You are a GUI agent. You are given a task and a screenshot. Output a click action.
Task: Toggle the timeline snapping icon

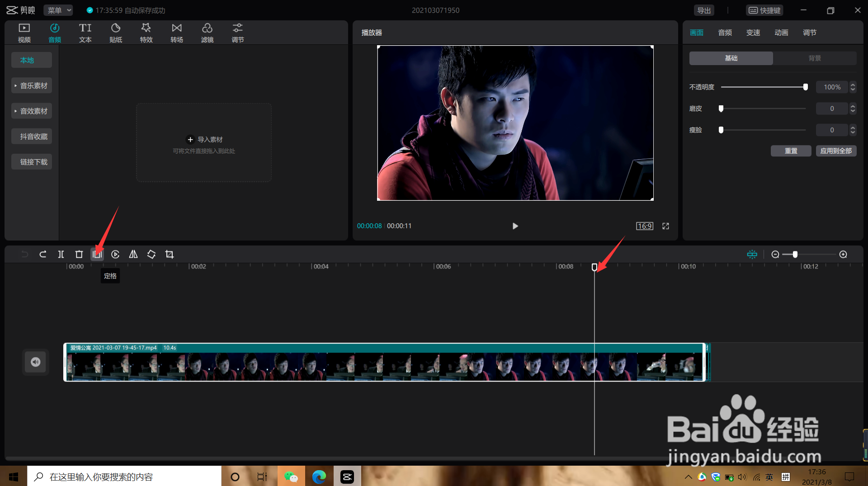click(752, 255)
